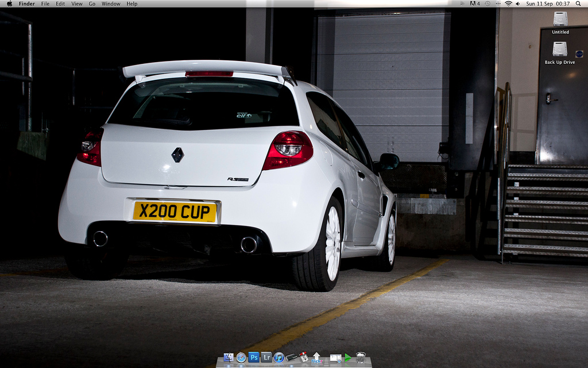Click the Time Machine menu bar icon
Image resolution: width=588 pixels, height=368 pixels.
tap(488, 4)
